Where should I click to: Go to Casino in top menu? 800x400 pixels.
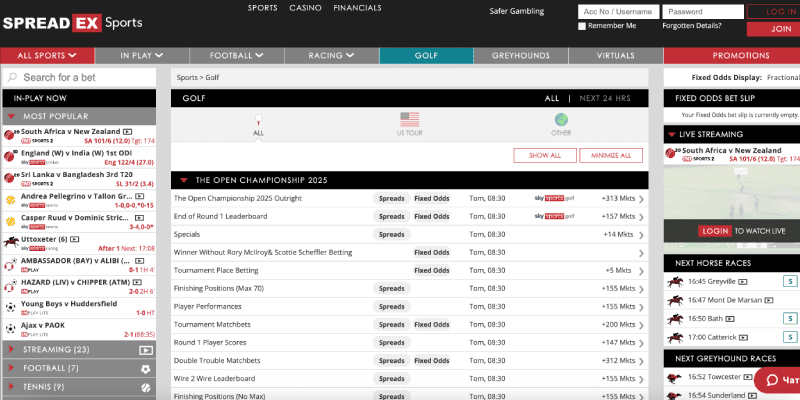[x=305, y=8]
